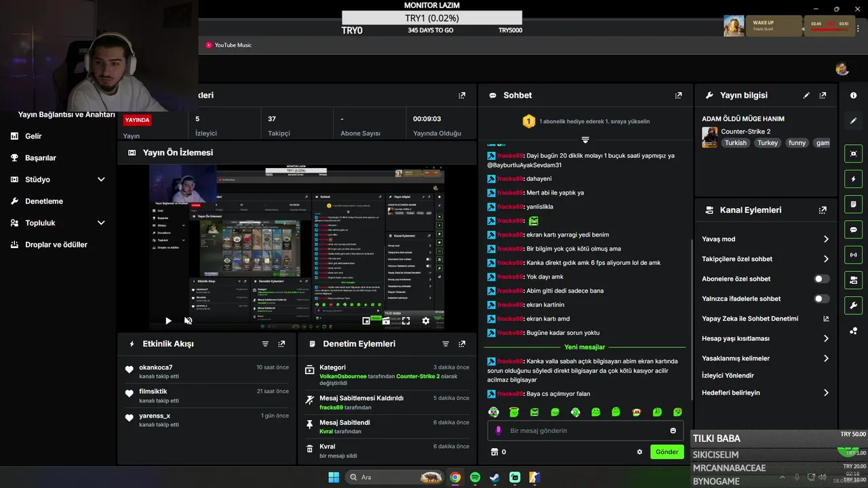The width and height of the screenshot is (868, 488).
Task: Collapse the pinned gift banner arrow in chat
Action: pos(585,140)
